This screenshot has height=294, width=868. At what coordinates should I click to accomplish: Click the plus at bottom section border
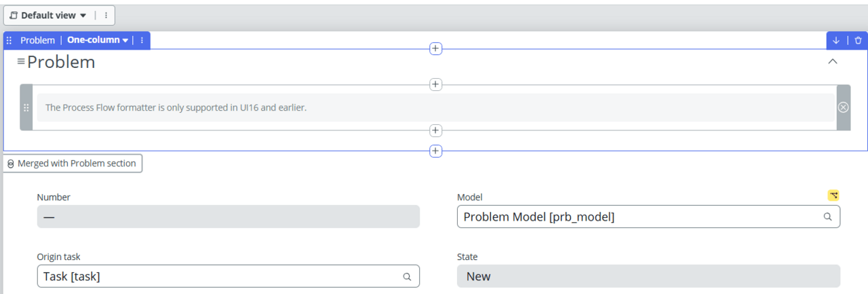tap(435, 151)
